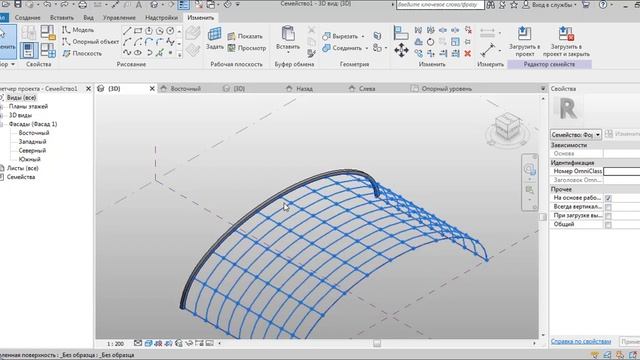
Task: Expand the Фасады (Фасад 1) tree node
Action: coord(2,124)
